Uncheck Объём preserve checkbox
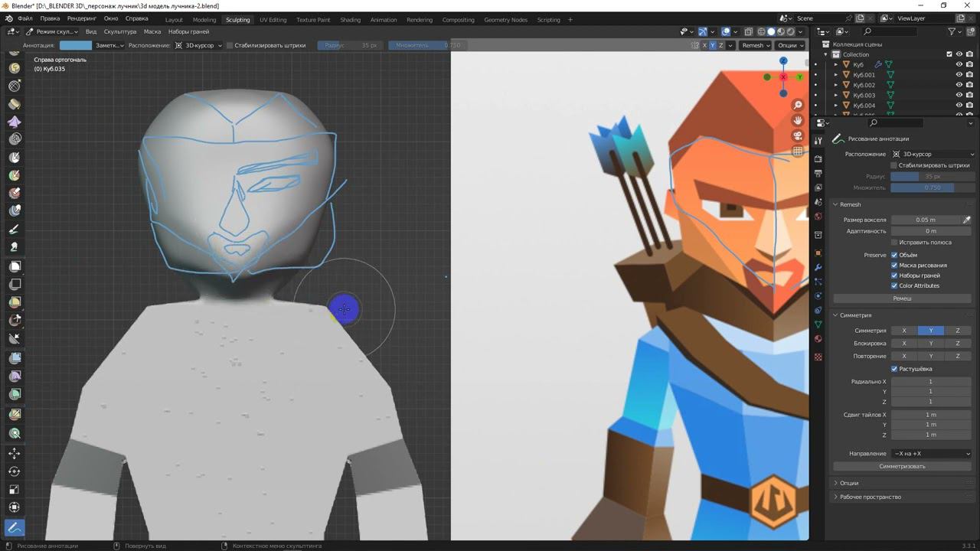 pyautogui.click(x=894, y=255)
